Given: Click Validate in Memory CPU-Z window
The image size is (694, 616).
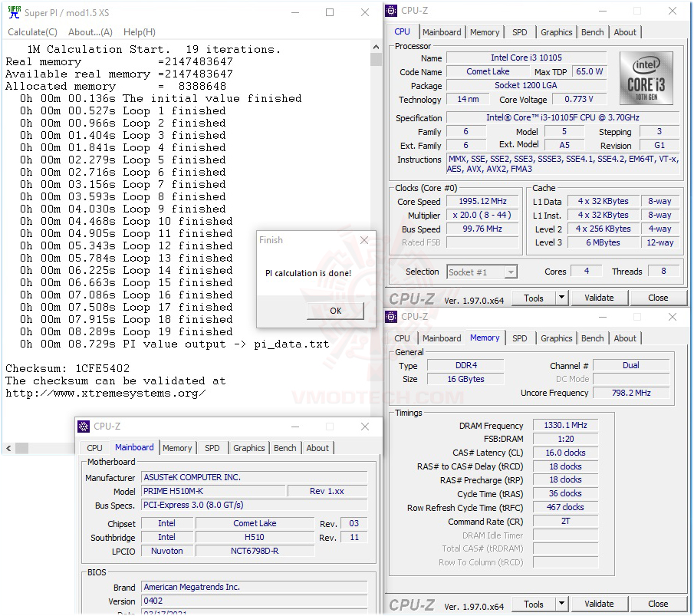Looking at the screenshot, I should point(599,604).
